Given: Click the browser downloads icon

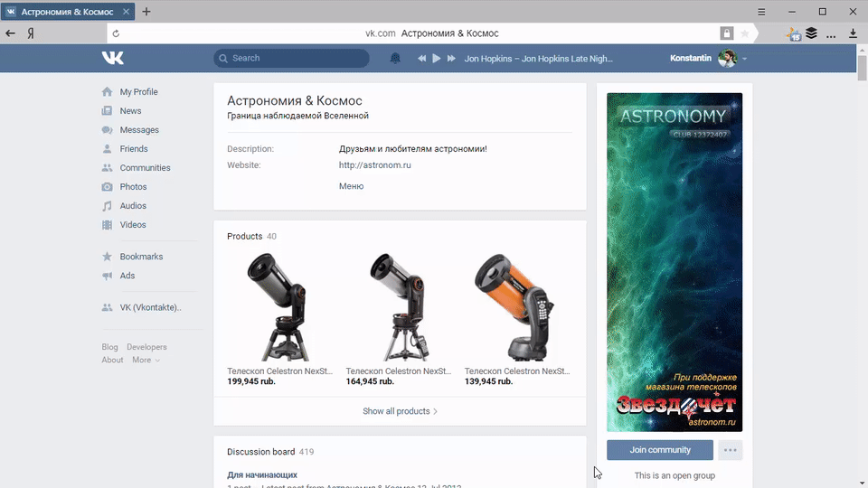Looking at the screenshot, I should (853, 33).
